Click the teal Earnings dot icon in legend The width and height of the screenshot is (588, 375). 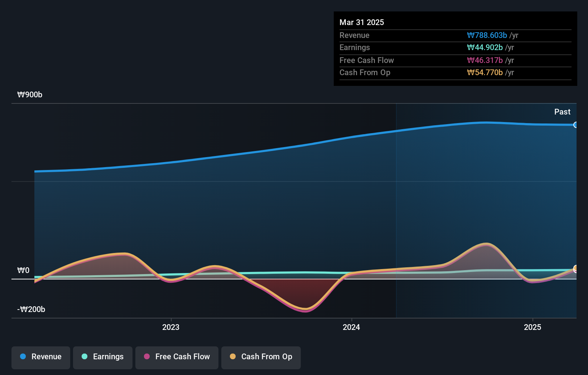point(84,357)
